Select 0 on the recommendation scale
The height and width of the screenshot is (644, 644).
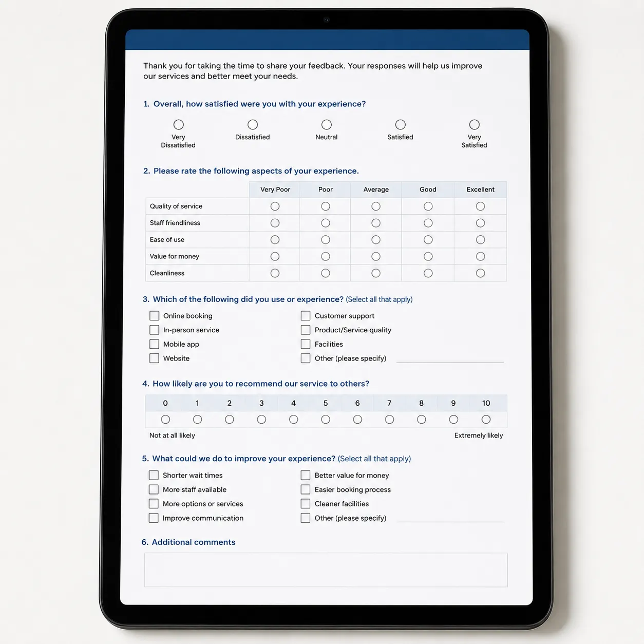165,420
